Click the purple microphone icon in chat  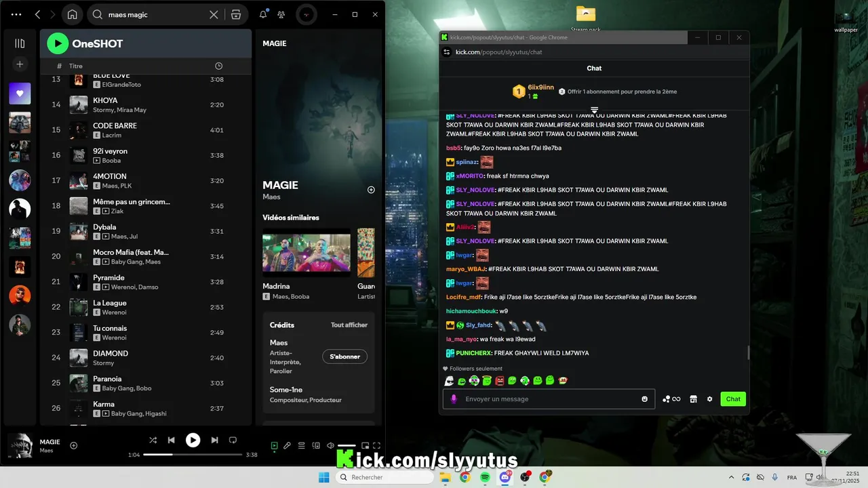coord(454,399)
